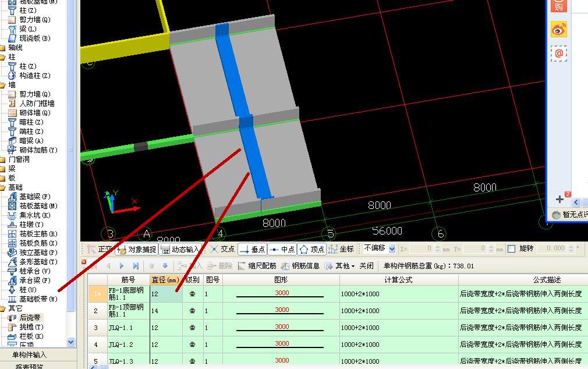
Task: Select the 构造柱 (Z) icon
Action: [x=12, y=76]
